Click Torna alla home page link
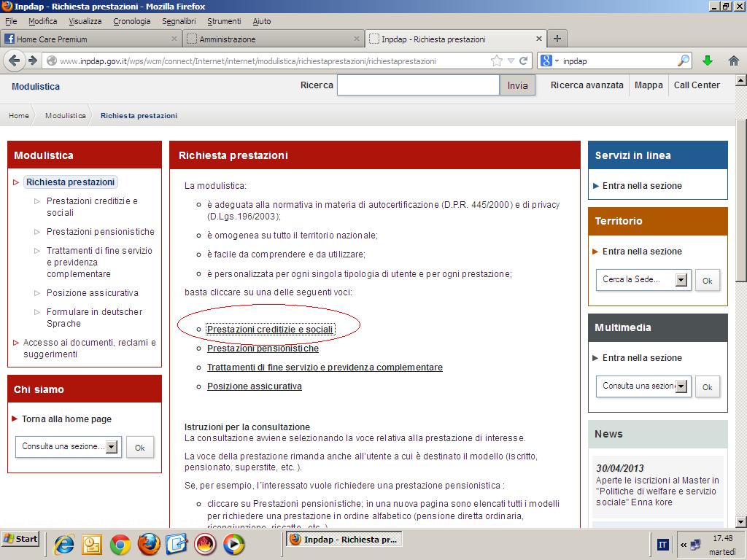 click(x=66, y=419)
